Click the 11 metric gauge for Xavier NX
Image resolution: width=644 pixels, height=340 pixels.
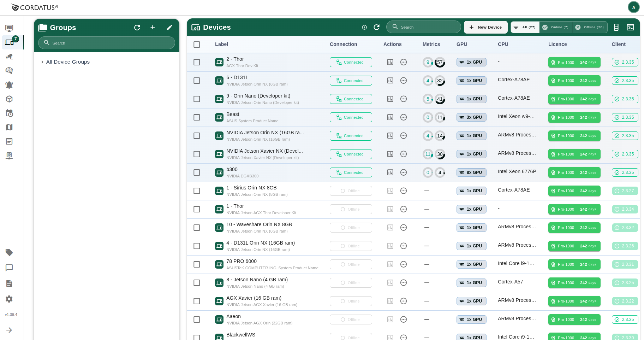[428, 154]
